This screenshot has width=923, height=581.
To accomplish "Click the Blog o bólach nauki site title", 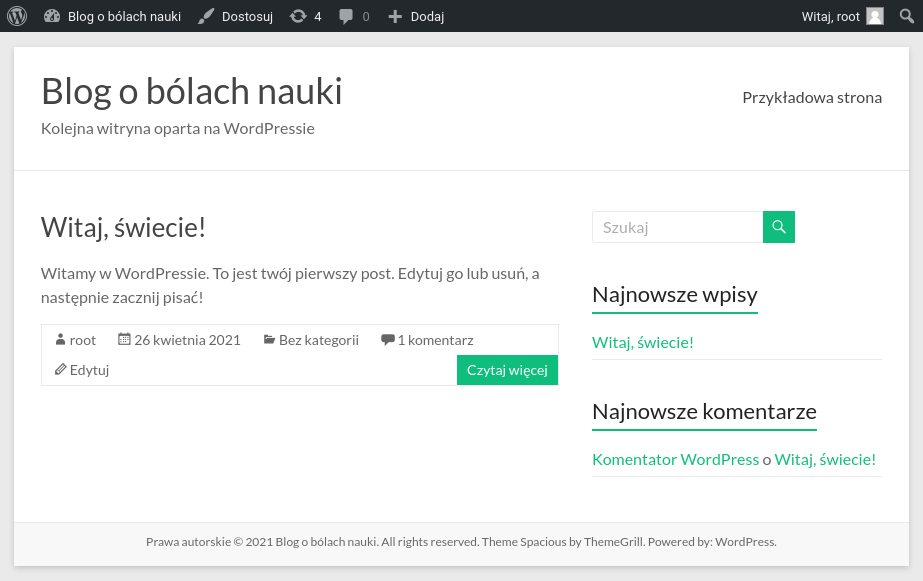I will pos(191,91).
